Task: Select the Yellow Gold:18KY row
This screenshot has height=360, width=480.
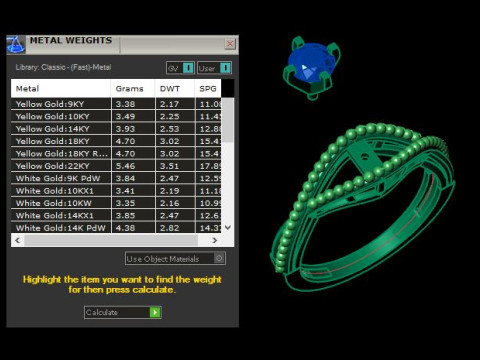Action: tap(116, 141)
